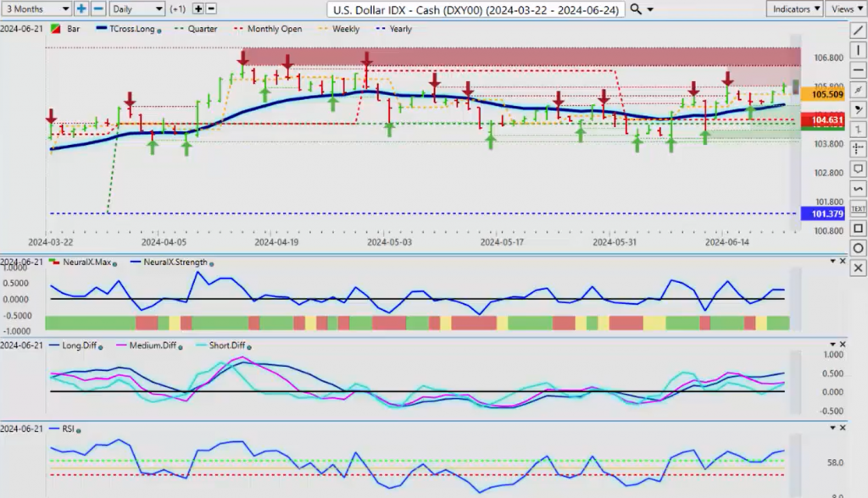Expand the symbol search dropdown arrow
This screenshot has width=868, height=498.
[x=650, y=9]
